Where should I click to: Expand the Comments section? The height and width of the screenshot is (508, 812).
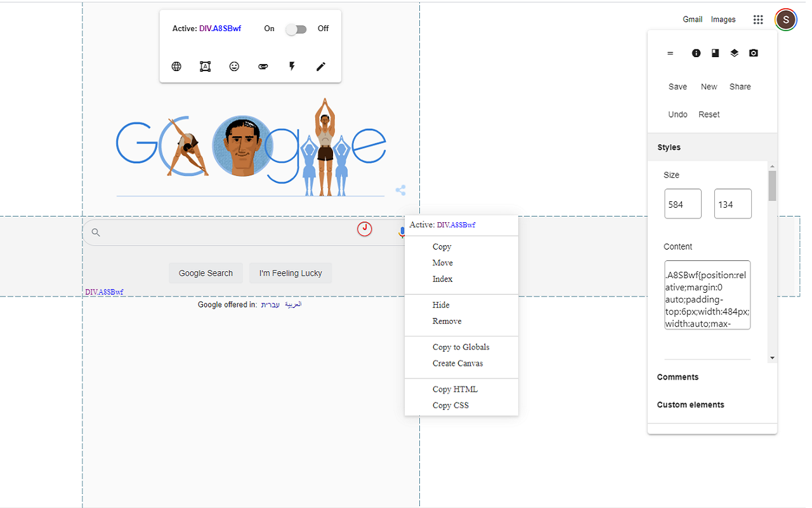(678, 377)
